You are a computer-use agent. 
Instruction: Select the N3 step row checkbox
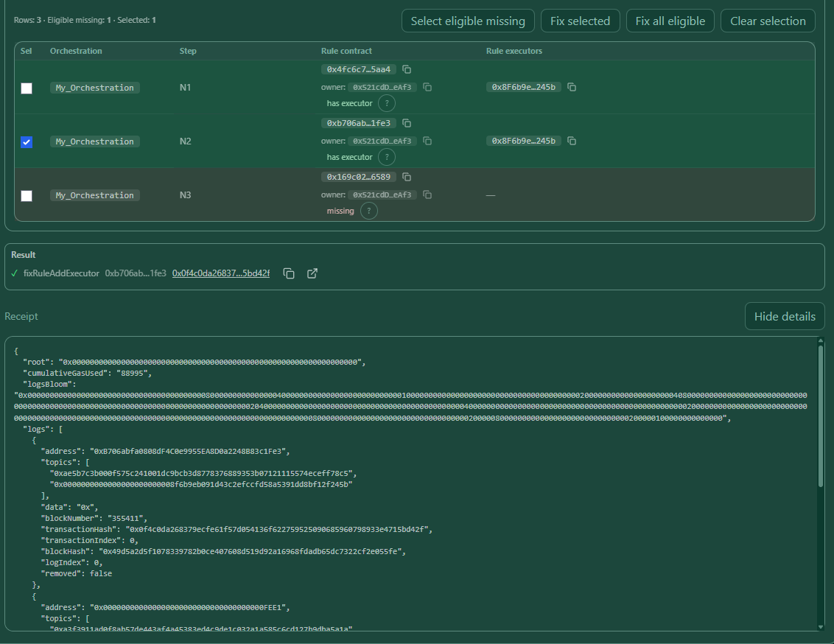coord(27,196)
